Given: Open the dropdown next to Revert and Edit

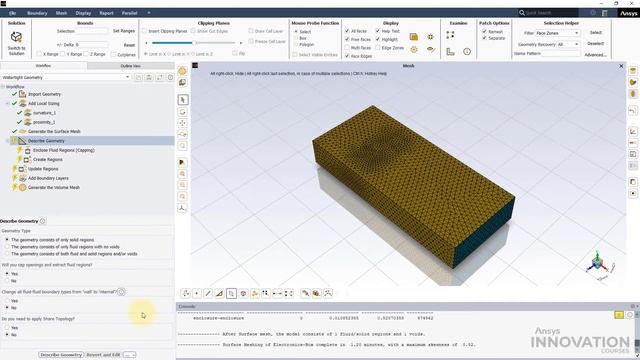Looking at the screenshot, I should (x=129, y=355).
